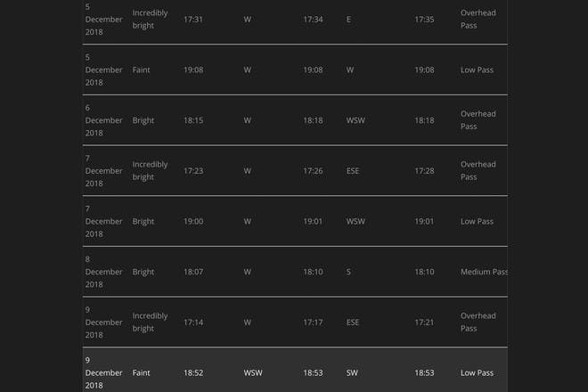Select the 9 December 17:14 start time
The image size is (588, 392).
pyautogui.click(x=193, y=323)
